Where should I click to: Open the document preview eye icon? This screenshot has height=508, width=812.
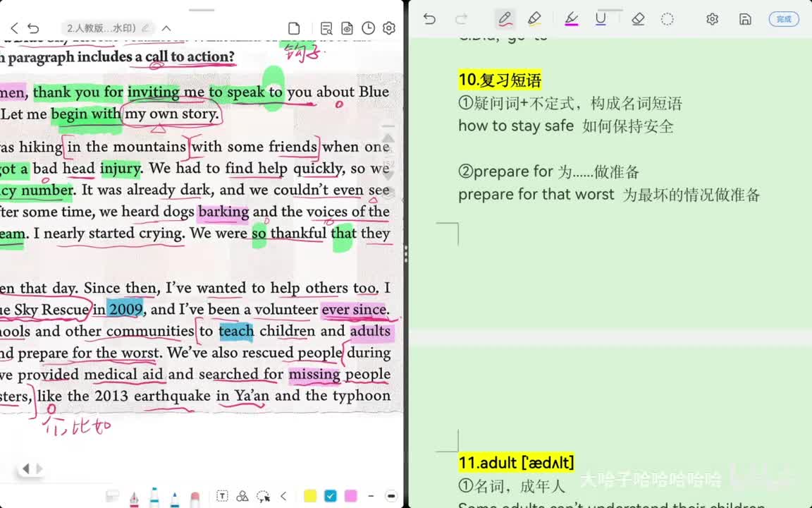coord(347,28)
